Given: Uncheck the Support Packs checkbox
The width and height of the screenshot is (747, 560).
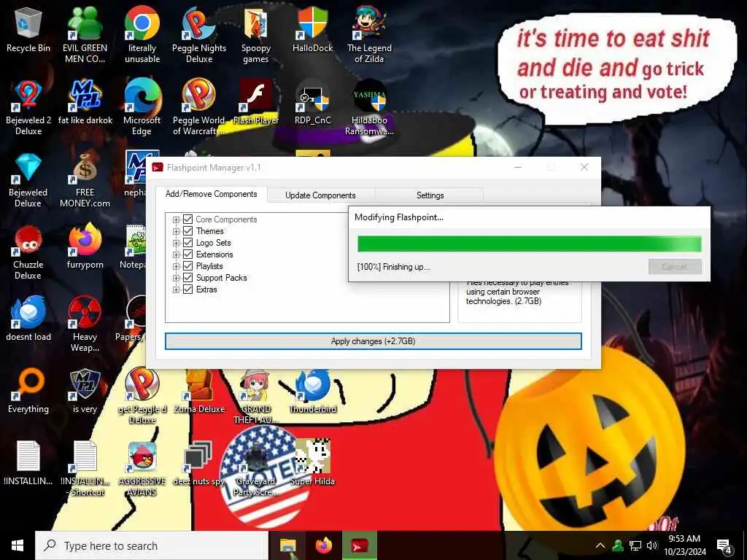Looking at the screenshot, I should (x=187, y=278).
